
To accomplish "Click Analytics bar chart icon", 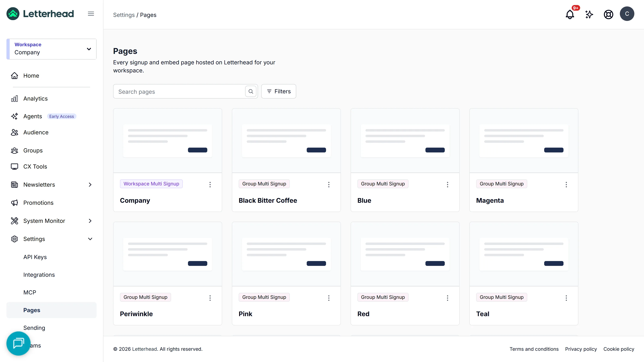I will click(x=14, y=99).
